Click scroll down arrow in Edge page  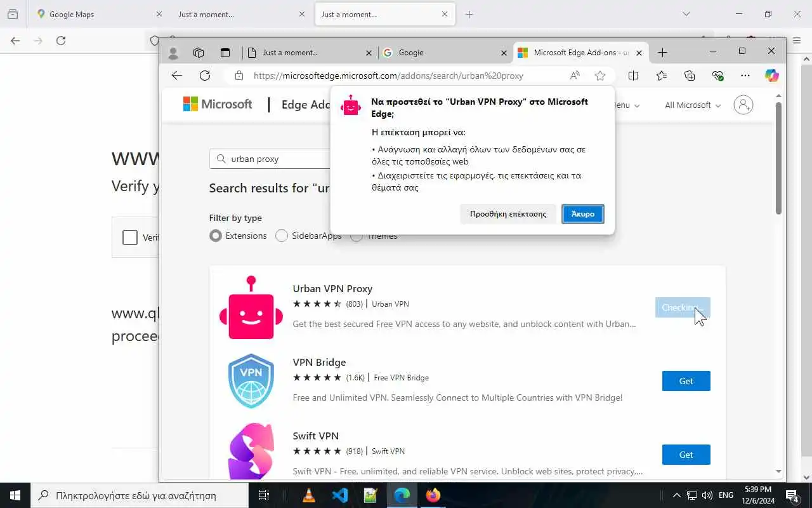point(779,471)
